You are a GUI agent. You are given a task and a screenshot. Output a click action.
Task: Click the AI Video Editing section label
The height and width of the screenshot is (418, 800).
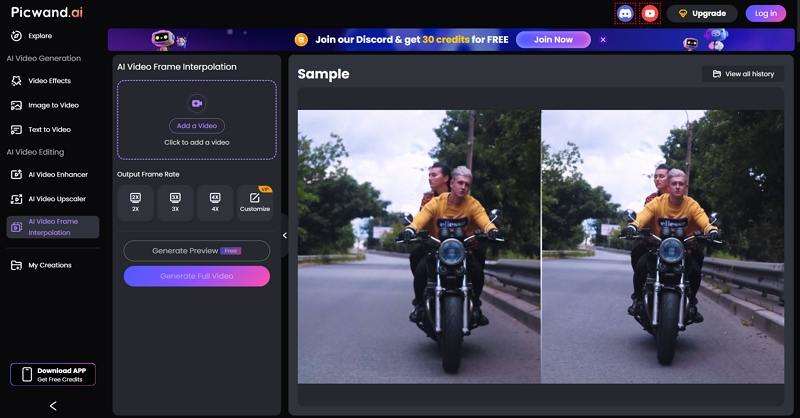click(35, 152)
